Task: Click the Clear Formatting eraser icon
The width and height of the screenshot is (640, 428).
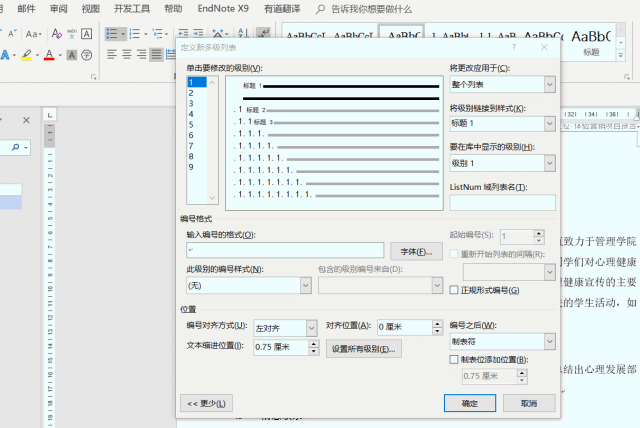Action: pyautogui.click(x=57, y=34)
